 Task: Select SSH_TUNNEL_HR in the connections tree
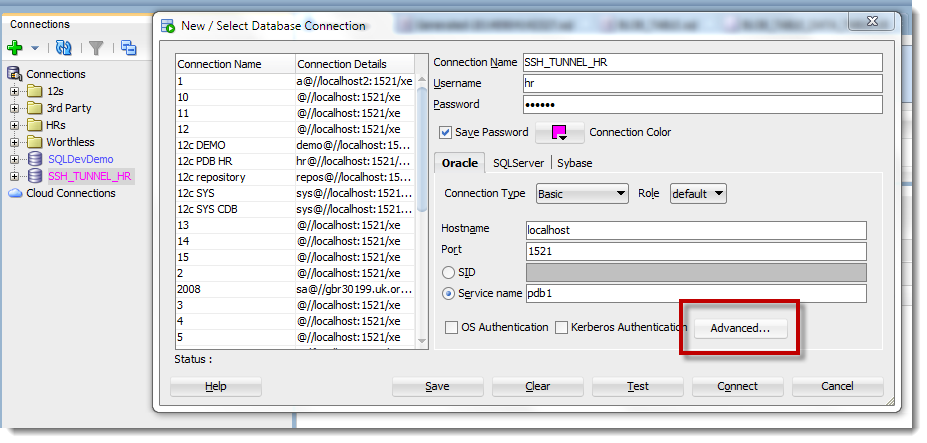(x=90, y=176)
